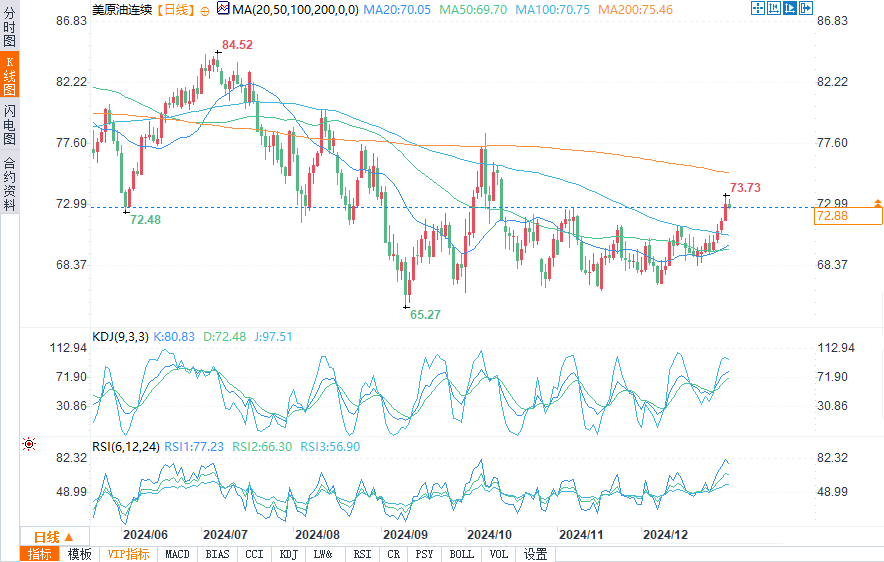This screenshot has width=884, height=562.
Task: Click the current price box 72.88
Action: point(848,216)
